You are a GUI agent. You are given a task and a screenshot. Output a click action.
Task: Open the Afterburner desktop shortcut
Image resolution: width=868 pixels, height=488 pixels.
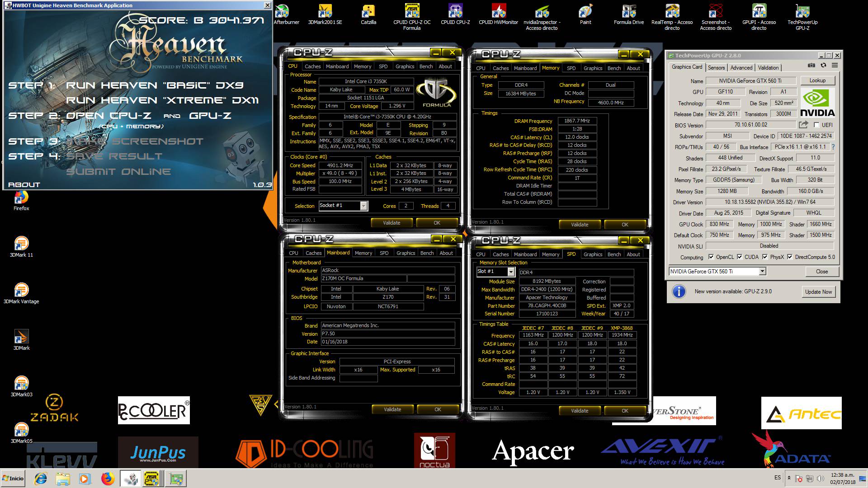click(286, 14)
